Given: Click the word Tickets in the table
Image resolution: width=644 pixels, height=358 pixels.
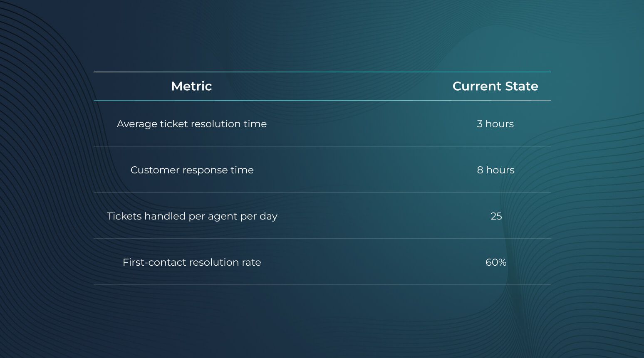Looking at the screenshot, I should (x=124, y=216).
